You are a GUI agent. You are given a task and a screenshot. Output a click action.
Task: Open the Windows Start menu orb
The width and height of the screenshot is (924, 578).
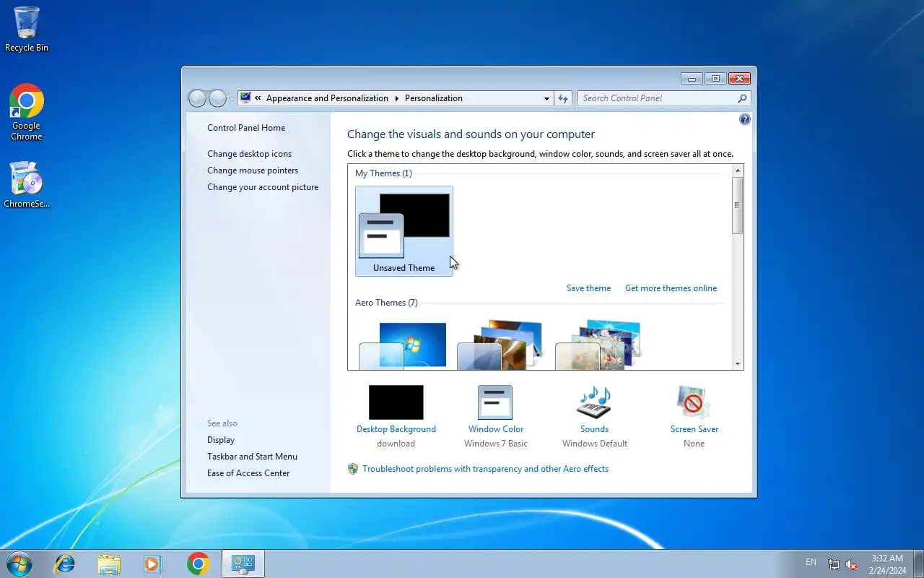click(x=19, y=564)
